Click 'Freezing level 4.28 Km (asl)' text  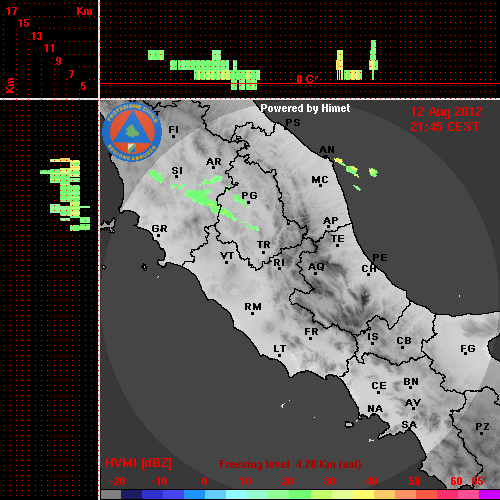pos(290,464)
